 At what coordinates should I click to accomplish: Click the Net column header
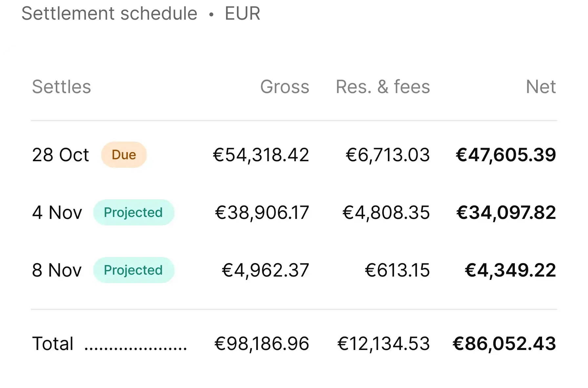(541, 87)
